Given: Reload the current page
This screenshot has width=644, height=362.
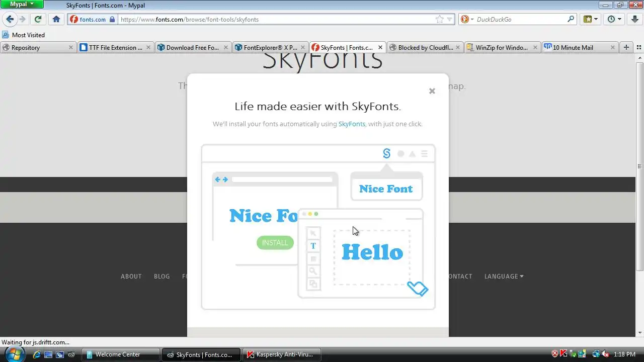Looking at the screenshot, I should (38, 19).
